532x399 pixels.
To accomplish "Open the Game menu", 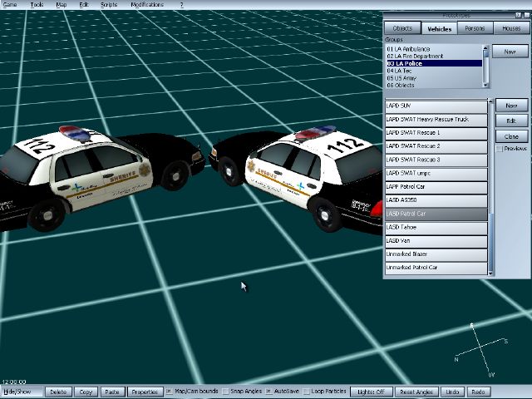I will click(10, 4).
